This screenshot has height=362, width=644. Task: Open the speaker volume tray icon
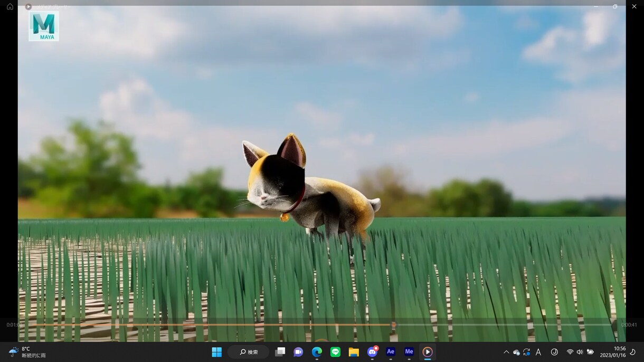[x=580, y=352]
